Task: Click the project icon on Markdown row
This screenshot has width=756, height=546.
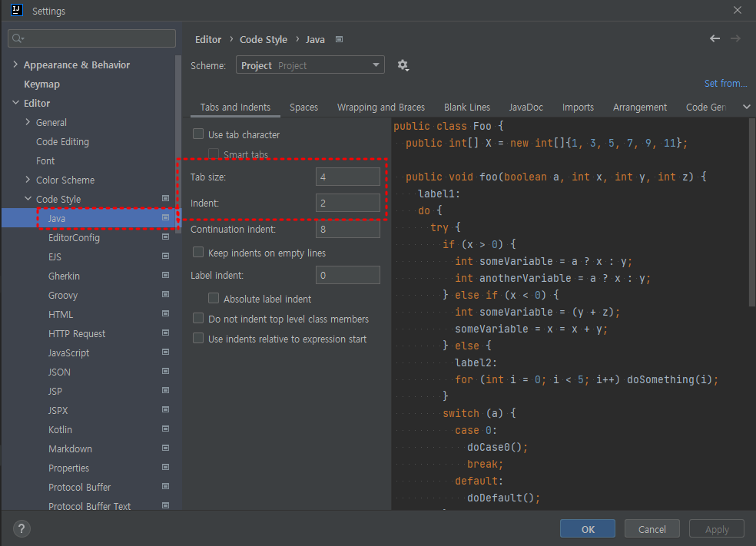Action: tap(165, 448)
